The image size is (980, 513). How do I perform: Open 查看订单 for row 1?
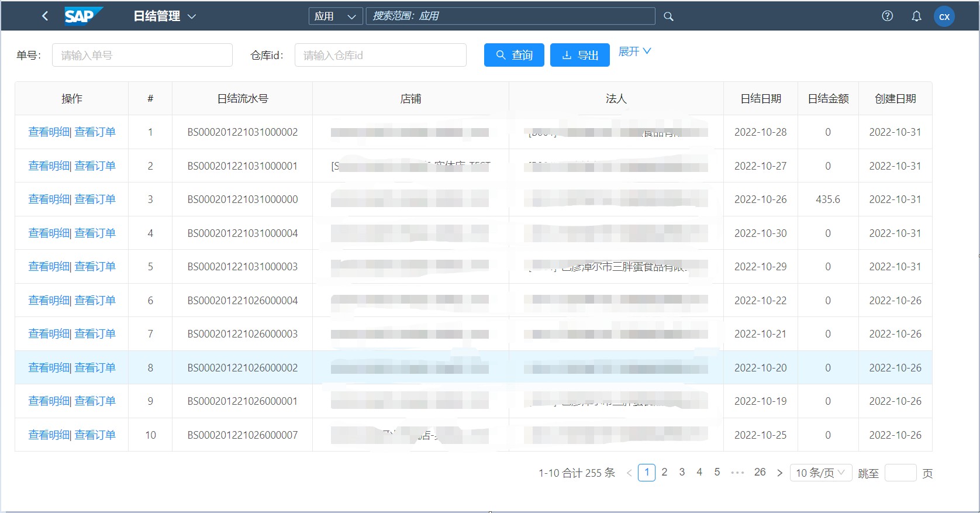[x=95, y=132]
